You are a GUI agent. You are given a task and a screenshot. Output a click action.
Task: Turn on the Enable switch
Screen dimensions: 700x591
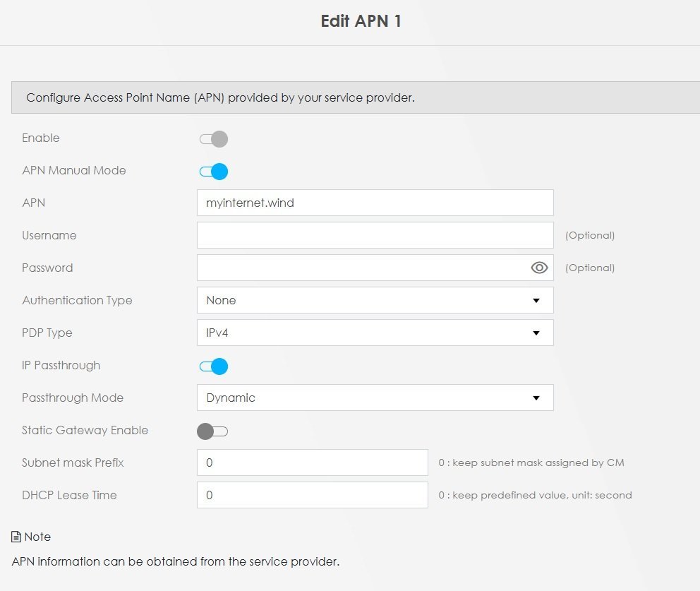click(x=214, y=138)
